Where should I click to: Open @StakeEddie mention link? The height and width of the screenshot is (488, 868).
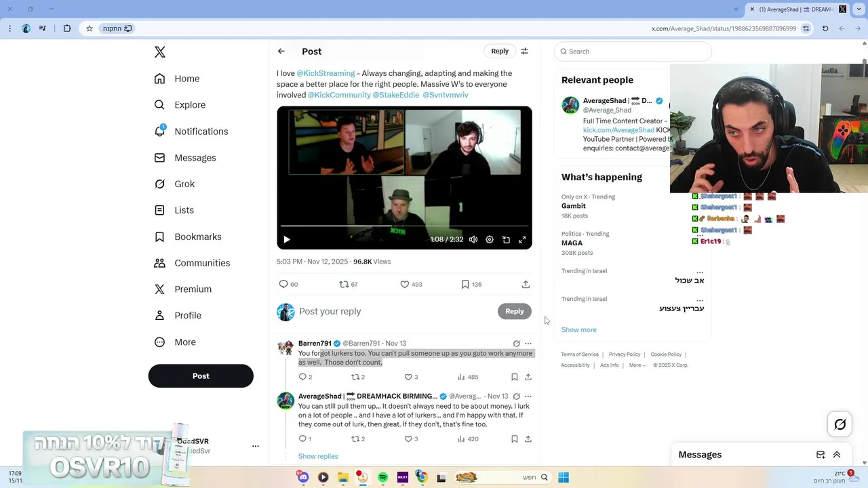pyautogui.click(x=396, y=95)
